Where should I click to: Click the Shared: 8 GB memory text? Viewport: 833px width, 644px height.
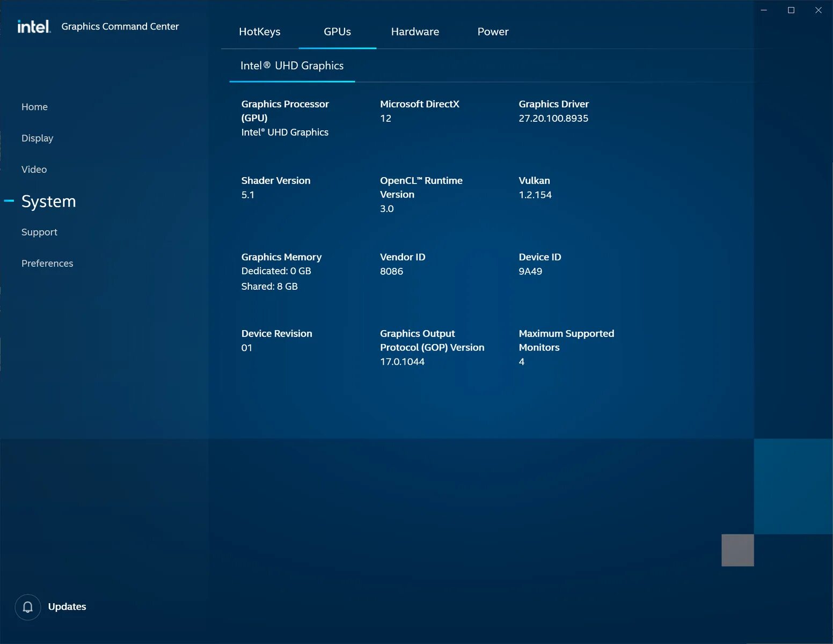[x=269, y=287]
